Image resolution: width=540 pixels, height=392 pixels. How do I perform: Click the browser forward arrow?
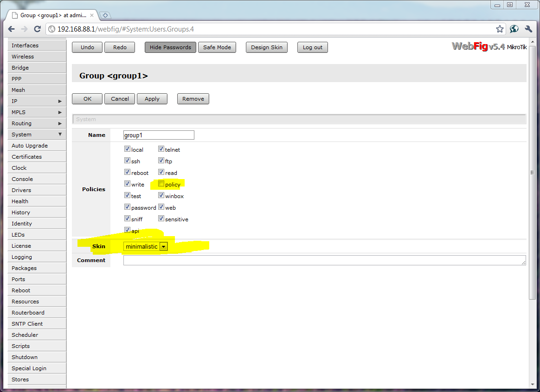tap(24, 29)
